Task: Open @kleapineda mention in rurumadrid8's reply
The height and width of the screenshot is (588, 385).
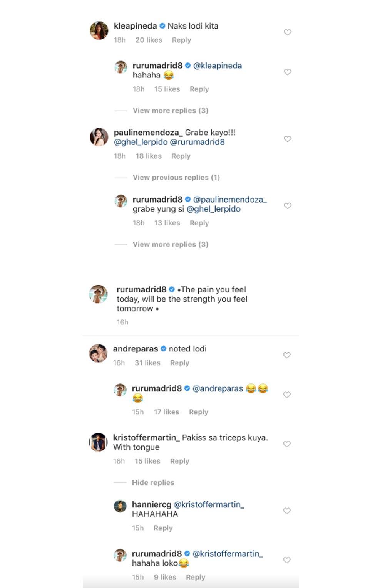Action: pos(218,66)
